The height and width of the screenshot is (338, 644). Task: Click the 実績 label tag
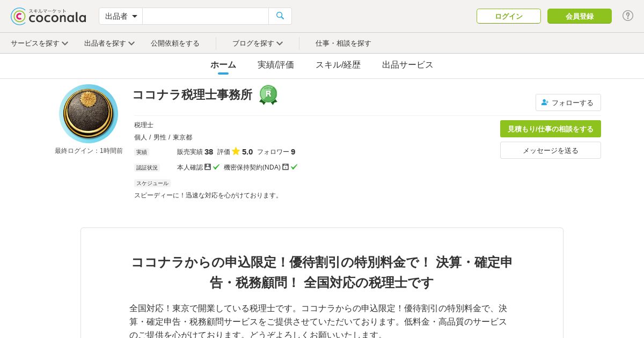point(142,152)
